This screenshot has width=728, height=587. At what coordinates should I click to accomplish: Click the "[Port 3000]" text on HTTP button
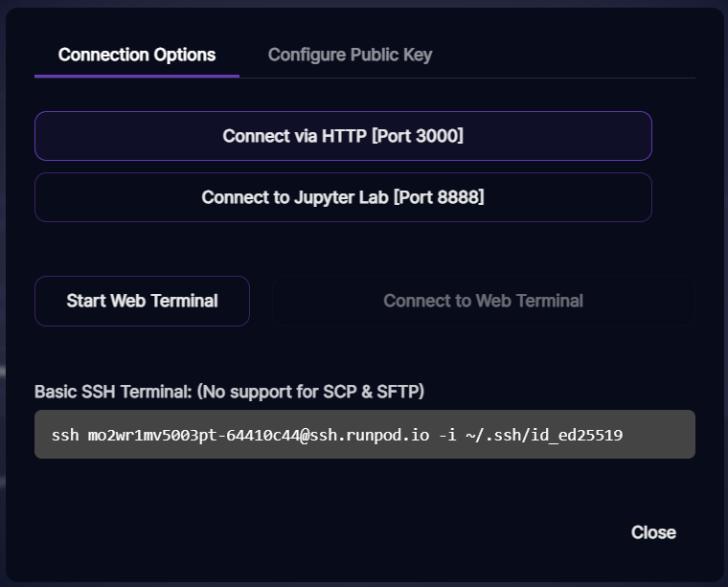pyautogui.click(x=418, y=136)
